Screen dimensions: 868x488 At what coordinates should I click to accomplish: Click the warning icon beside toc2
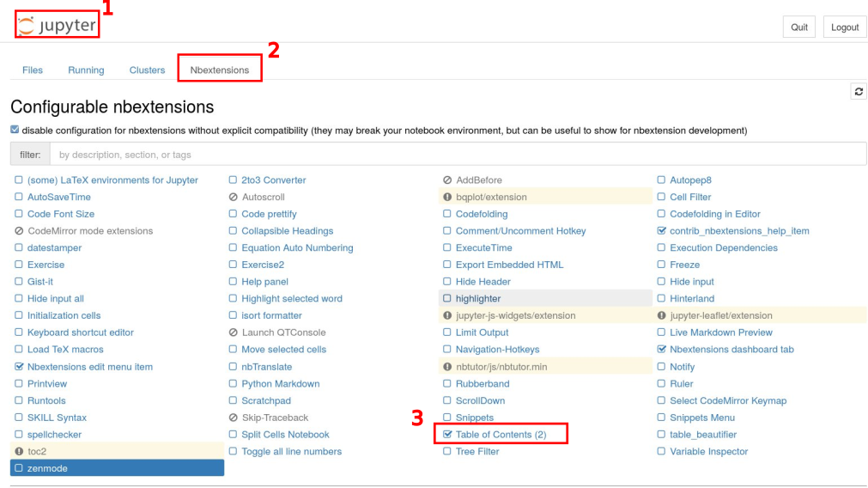click(x=19, y=451)
